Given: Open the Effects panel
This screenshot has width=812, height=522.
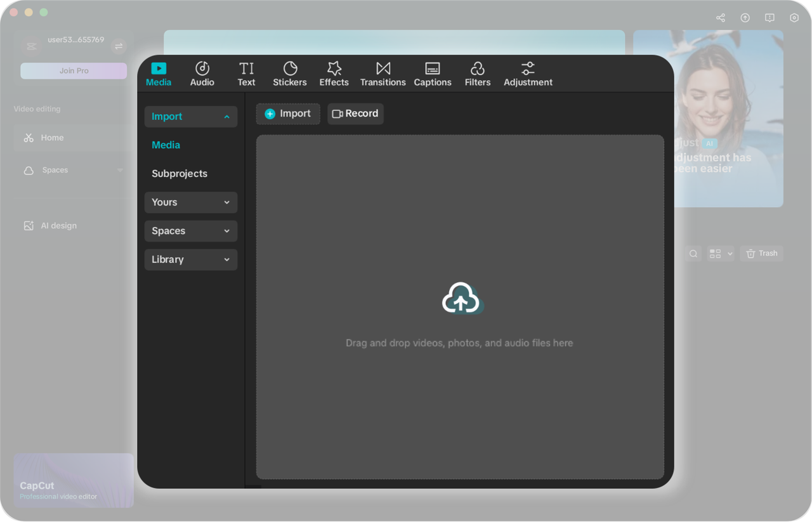Looking at the screenshot, I should [x=334, y=73].
